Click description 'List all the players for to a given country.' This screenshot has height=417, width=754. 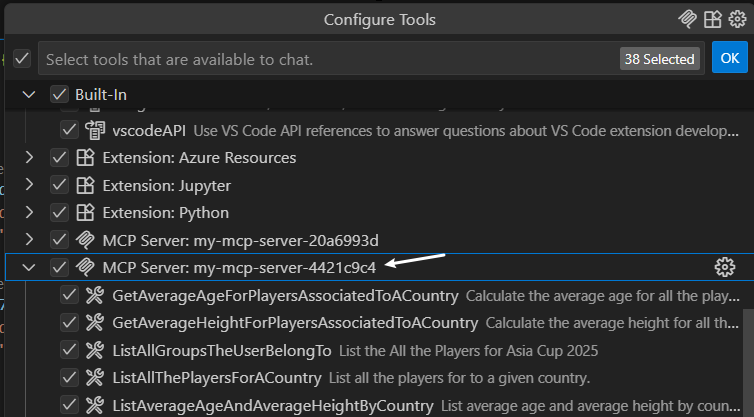tap(459, 378)
